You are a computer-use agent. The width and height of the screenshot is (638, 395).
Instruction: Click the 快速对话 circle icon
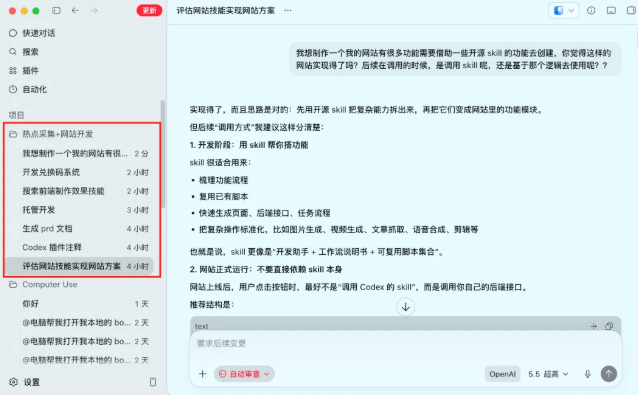[x=13, y=33]
